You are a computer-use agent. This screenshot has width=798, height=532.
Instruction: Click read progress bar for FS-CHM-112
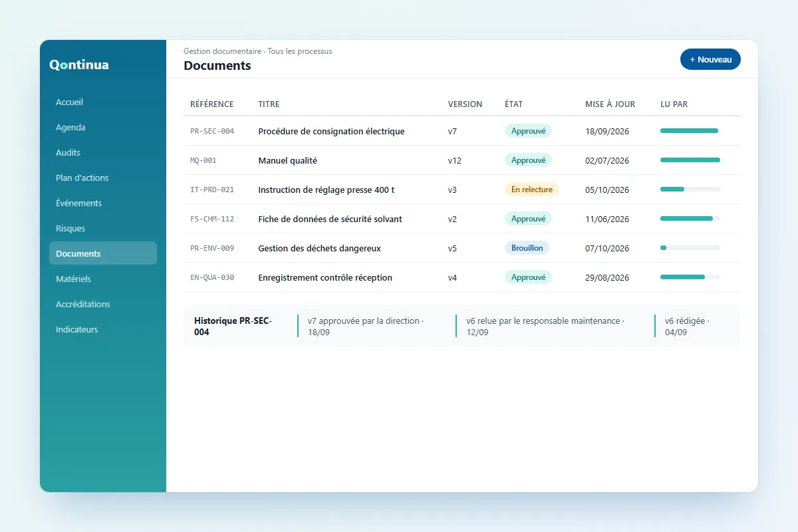click(690, 219)
